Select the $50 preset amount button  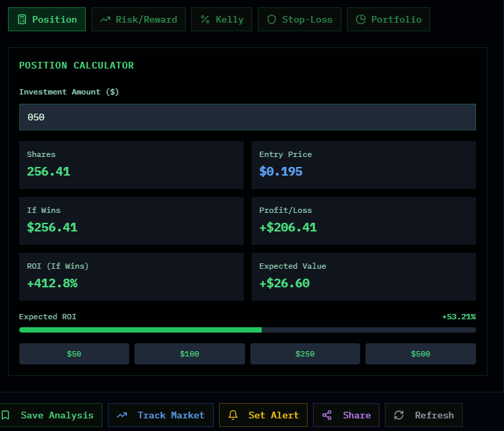point(75,354)
